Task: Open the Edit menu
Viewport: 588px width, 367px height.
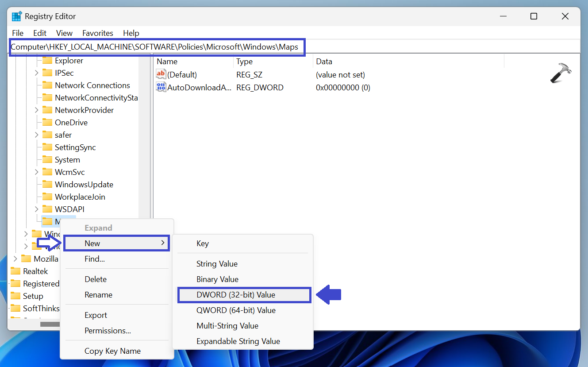Action: point(40,33)
